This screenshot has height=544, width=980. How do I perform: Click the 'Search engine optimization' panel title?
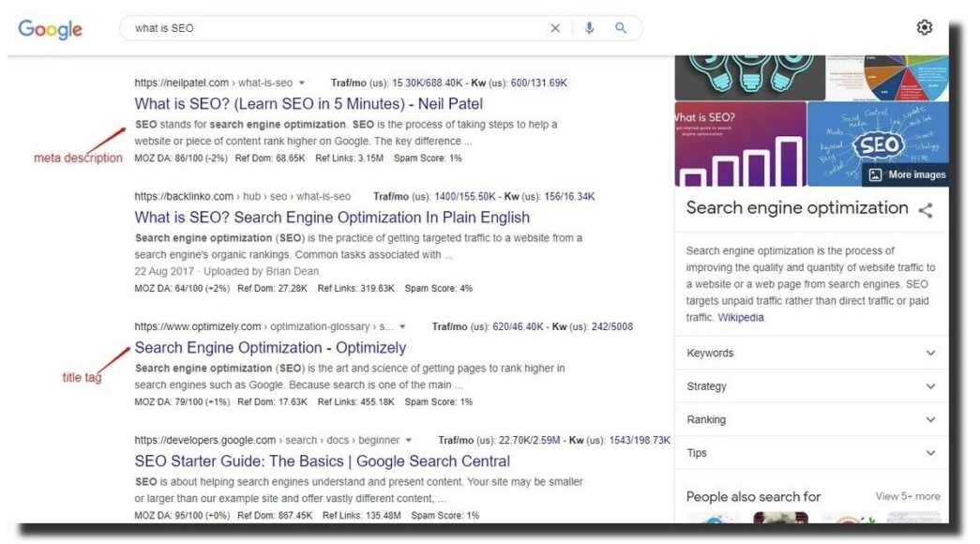(x=797, y=208)
